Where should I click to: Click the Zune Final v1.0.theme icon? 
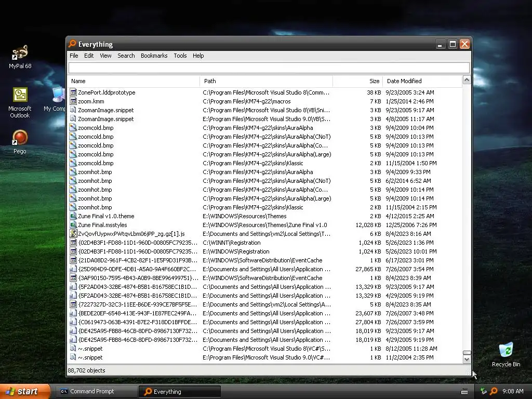tap(73, 216)
